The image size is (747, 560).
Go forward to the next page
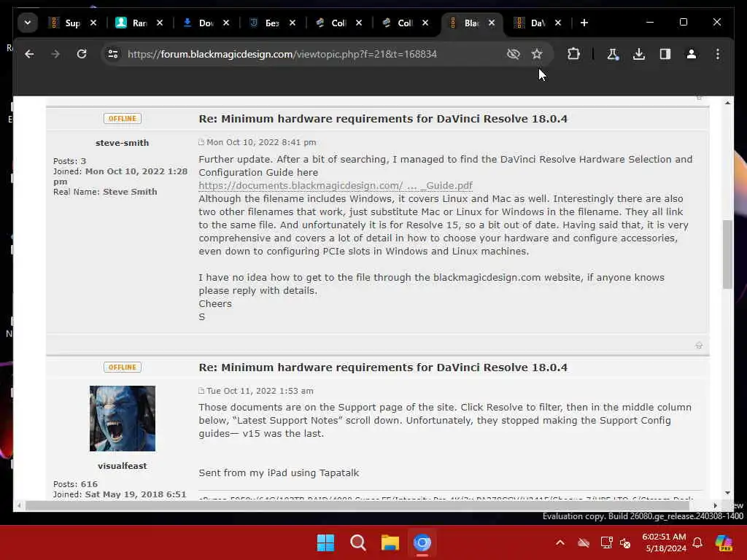pos(55,54)
